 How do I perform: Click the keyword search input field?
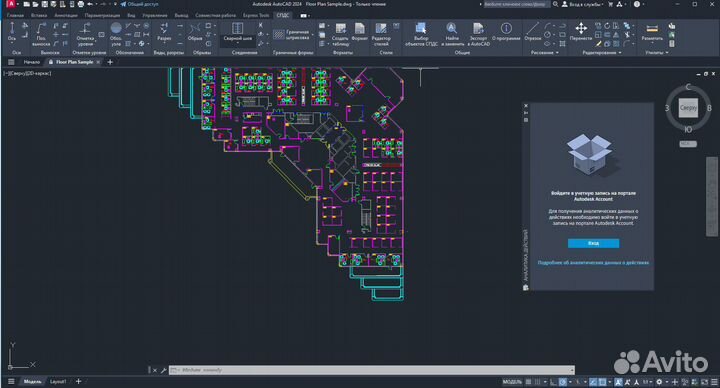[516, 4]
